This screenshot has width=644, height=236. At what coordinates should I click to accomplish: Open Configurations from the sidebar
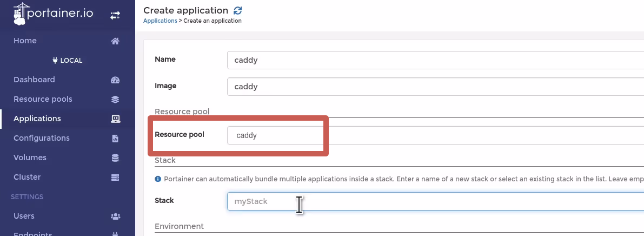point(42,138)
